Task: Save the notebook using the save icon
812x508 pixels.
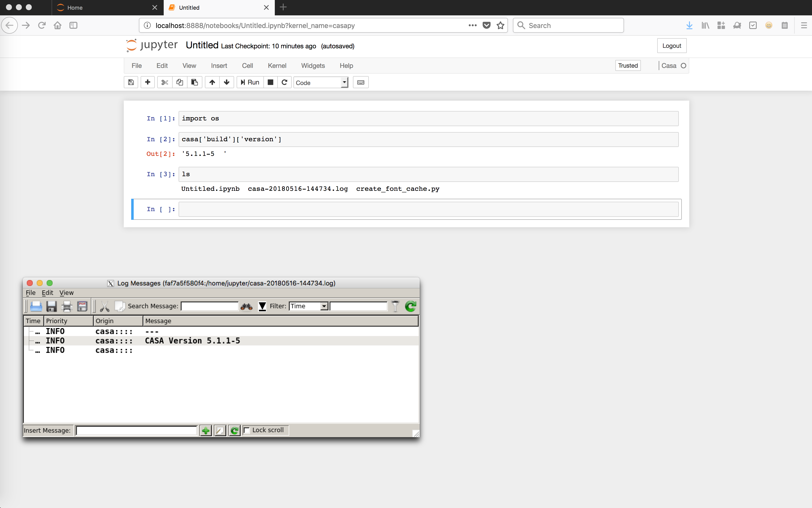Action: (x=131, y=82)
